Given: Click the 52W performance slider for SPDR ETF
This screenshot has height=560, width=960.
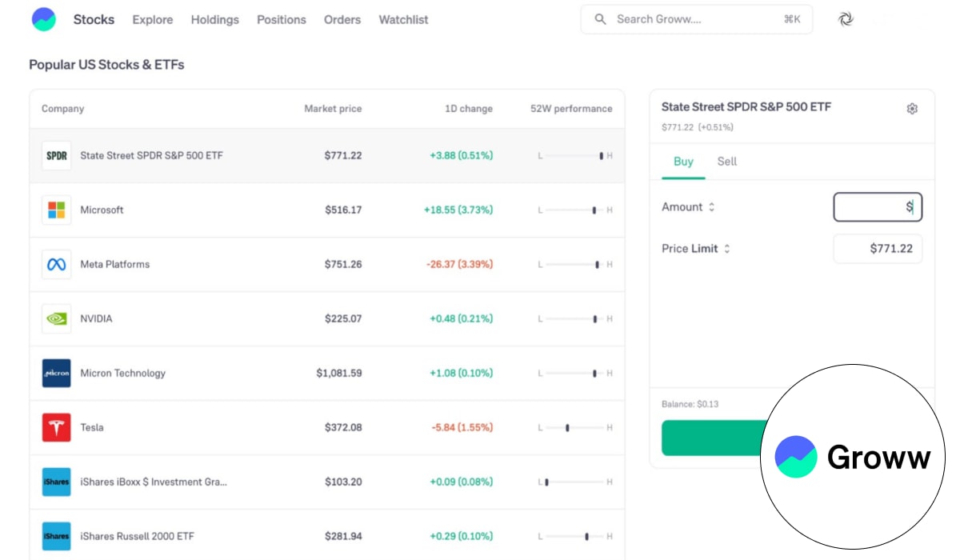Looking at the screenshot, I should click(576, 156).
